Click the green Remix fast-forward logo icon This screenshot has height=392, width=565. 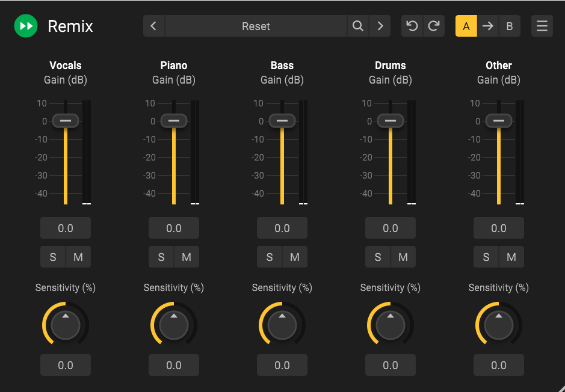pyautogui.click(x=26, y=26)
